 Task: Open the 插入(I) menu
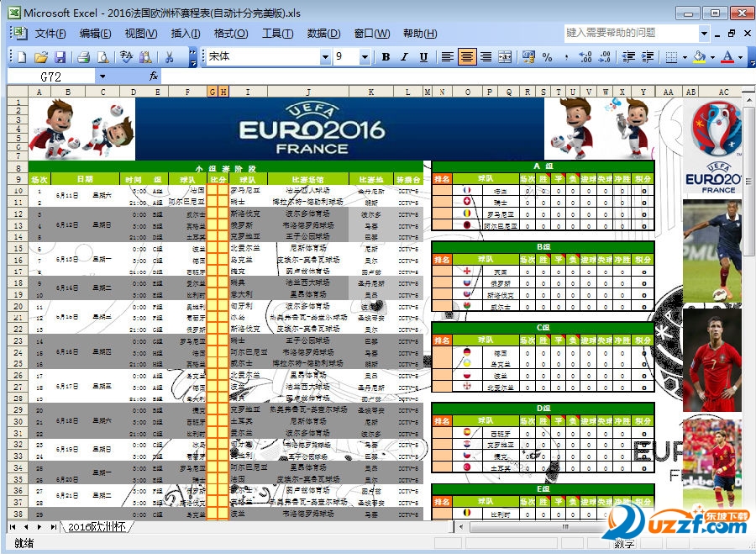click(x=185, y=34)
